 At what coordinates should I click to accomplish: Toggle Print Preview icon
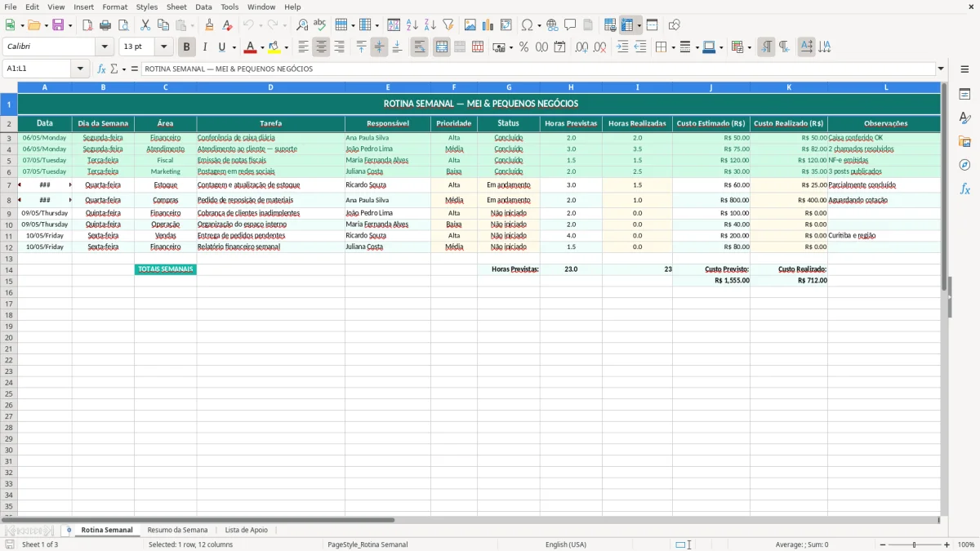click(x=123, y=25)
